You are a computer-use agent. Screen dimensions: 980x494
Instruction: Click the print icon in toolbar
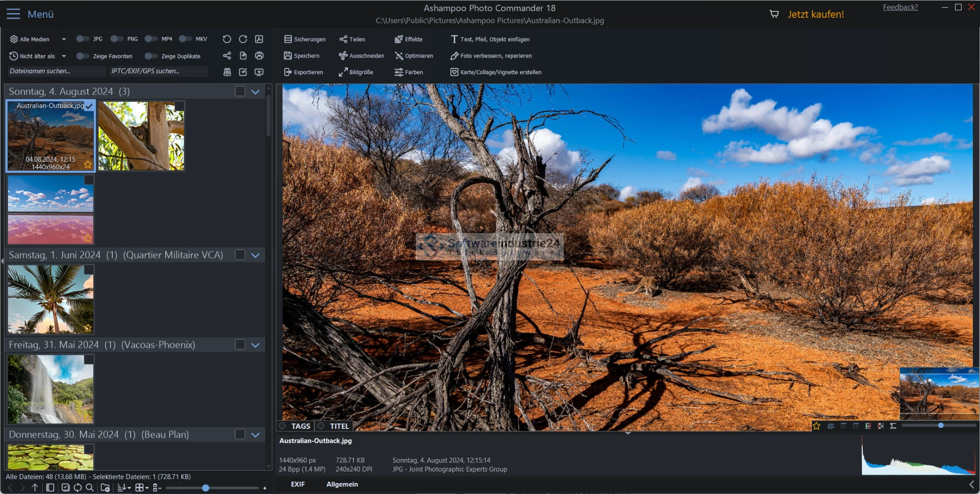[x=259, y=56]
